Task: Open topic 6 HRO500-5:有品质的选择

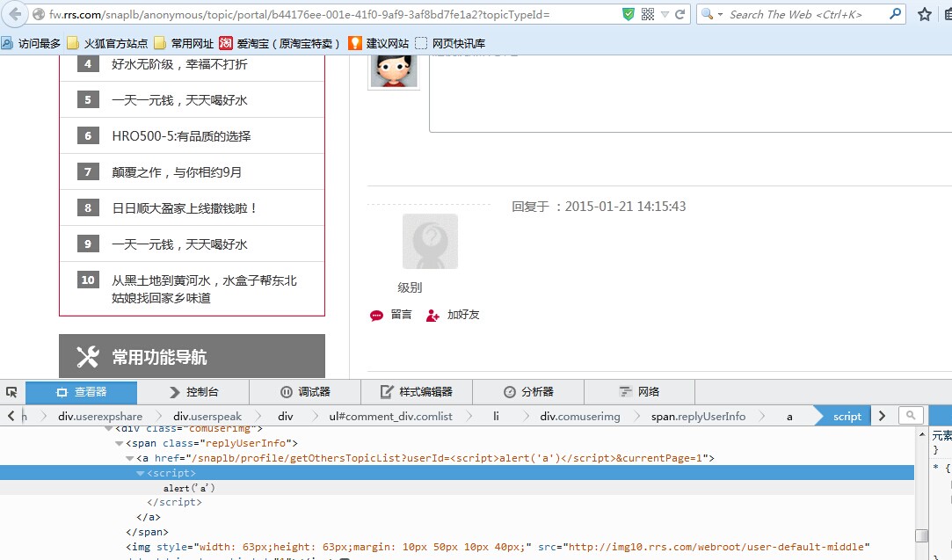Action: (x=181, y=136)
